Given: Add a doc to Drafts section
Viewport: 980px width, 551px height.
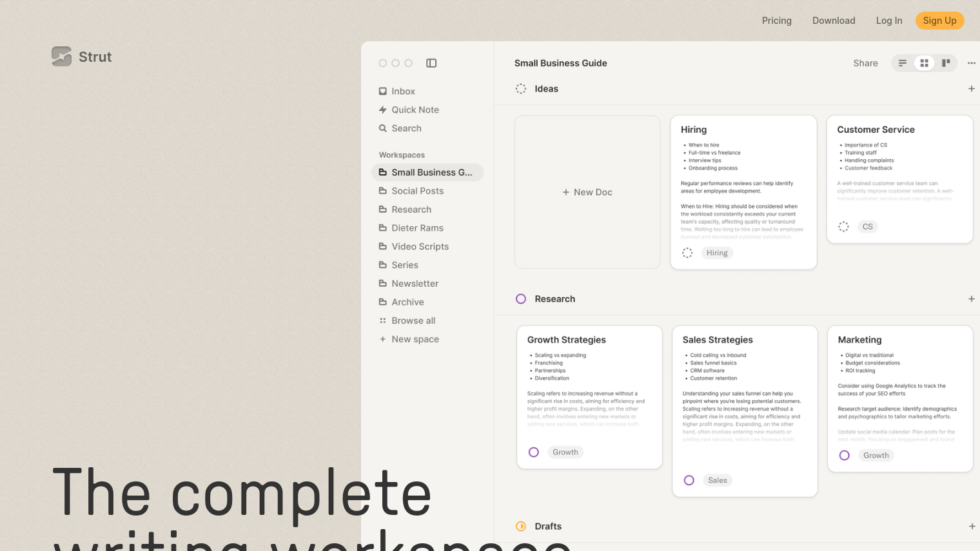Looking at the screenshot, I should pos(972,527).
